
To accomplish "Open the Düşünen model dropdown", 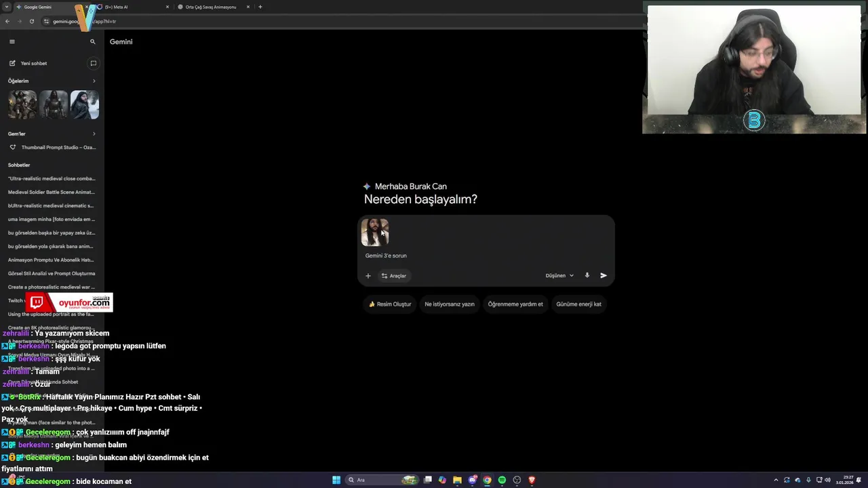I will point(559,276).
